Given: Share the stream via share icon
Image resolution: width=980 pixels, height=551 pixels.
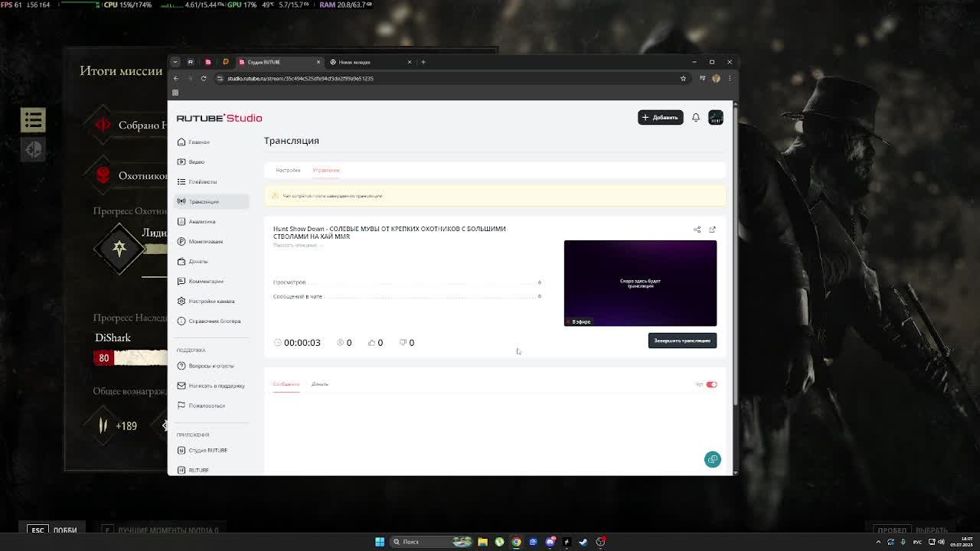Looking at the screenshot, I should [697, 230].
